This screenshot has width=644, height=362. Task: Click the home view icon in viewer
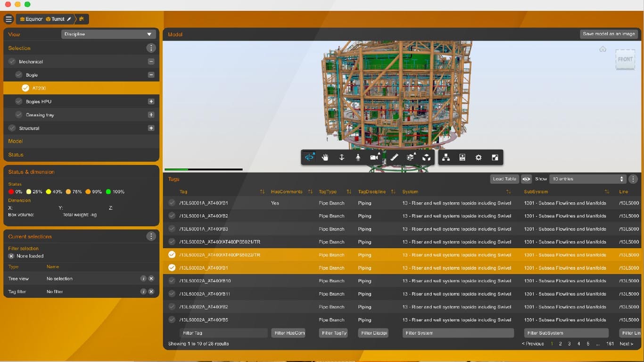coord(603,49)
